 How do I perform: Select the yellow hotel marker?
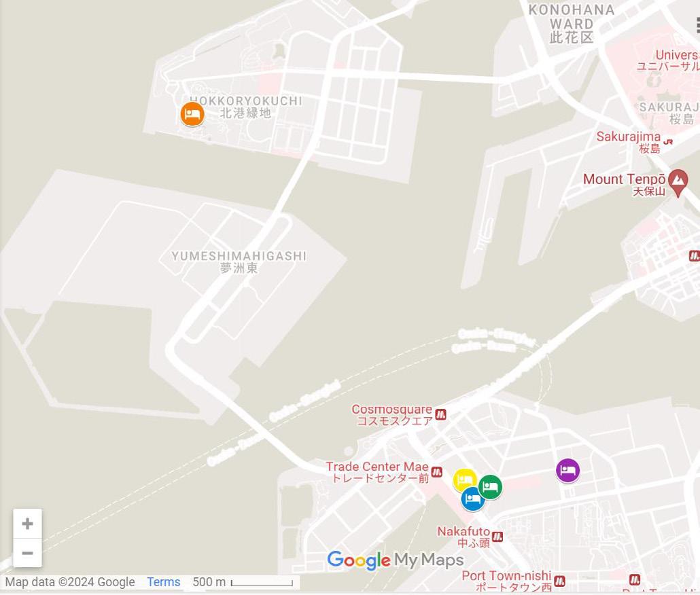464,480
